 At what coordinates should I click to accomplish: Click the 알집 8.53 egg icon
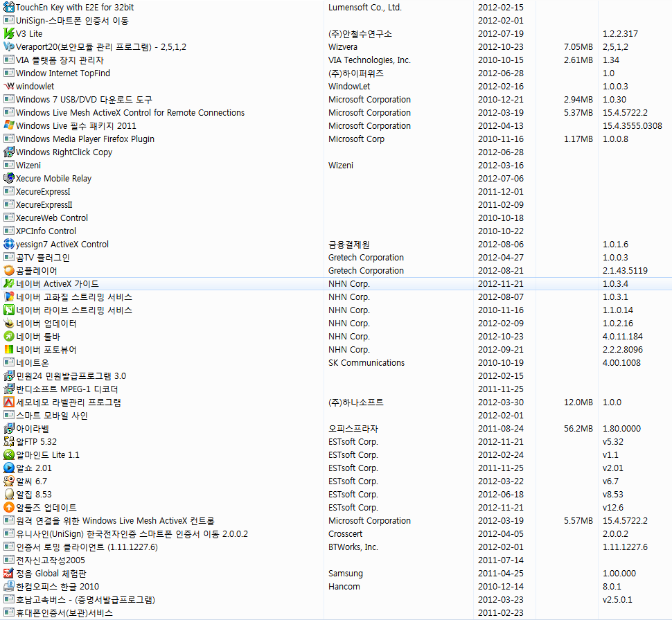pyautogui.click(x=8, y=494)
